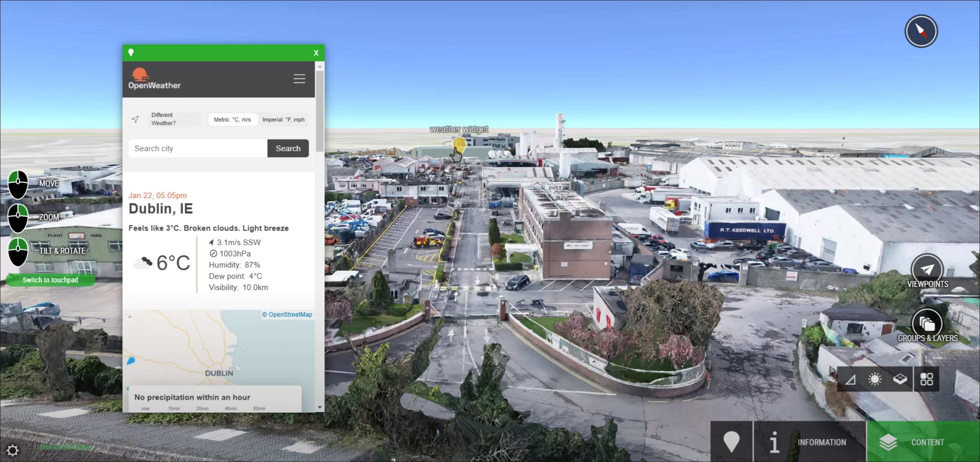Open the Information tab
Viewport: 980px width, 462px height.
point(810,442)
